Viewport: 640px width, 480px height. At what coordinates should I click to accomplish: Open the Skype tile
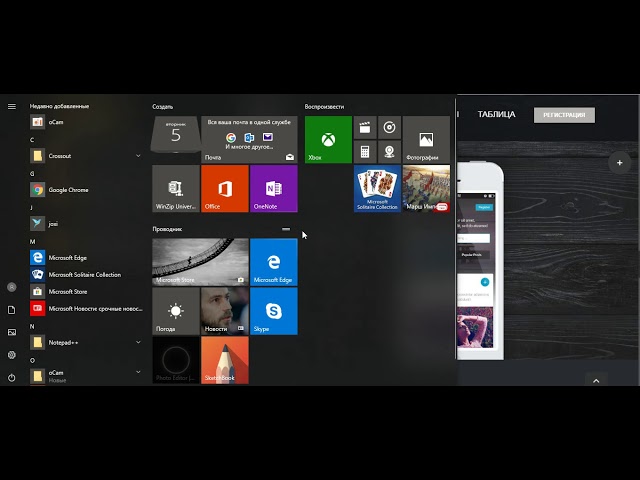click(274, 311)
